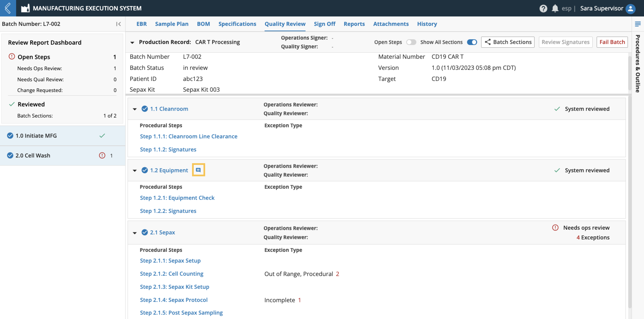The width and height of the screenshot is (644, 319).
Task: Open Step 1.1.1: Cleanroom Line Clearance
Action: pyautogui.click(x=189, y=136)
